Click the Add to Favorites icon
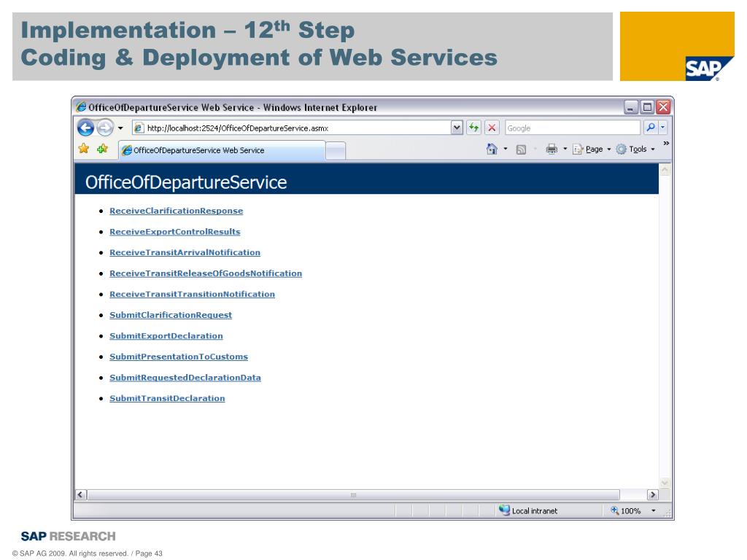Screen dimensions: 747x560 101,149
